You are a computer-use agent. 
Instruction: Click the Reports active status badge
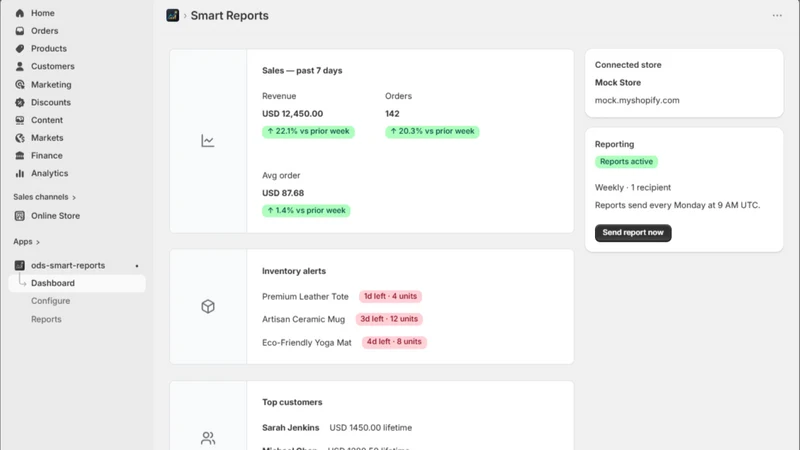pos(626,162)
